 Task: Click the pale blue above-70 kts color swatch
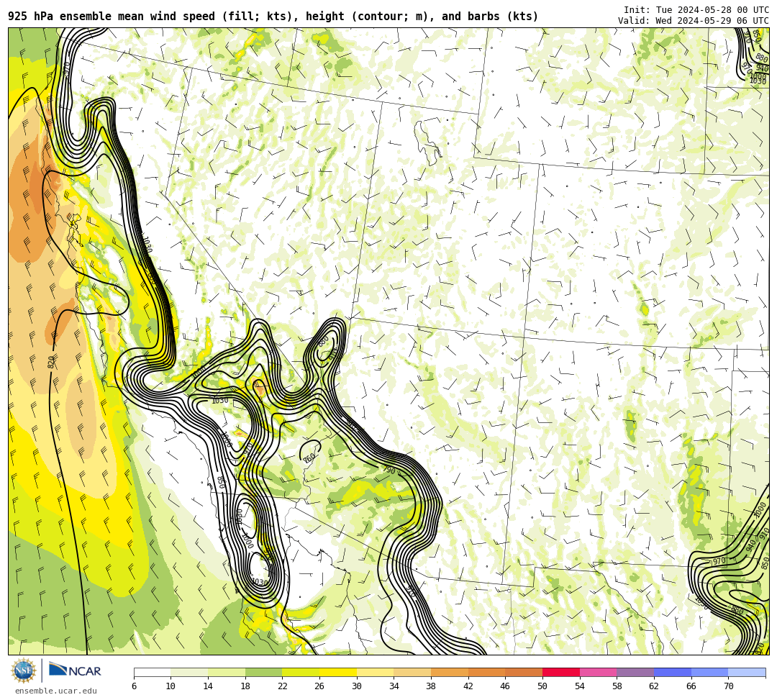747,672
